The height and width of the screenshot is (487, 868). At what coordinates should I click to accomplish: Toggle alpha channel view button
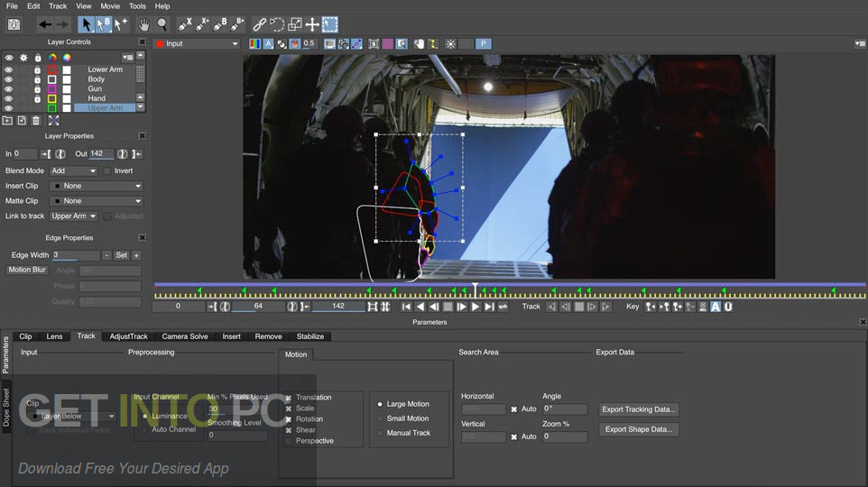pyautogui.click(x=269, y=43)
